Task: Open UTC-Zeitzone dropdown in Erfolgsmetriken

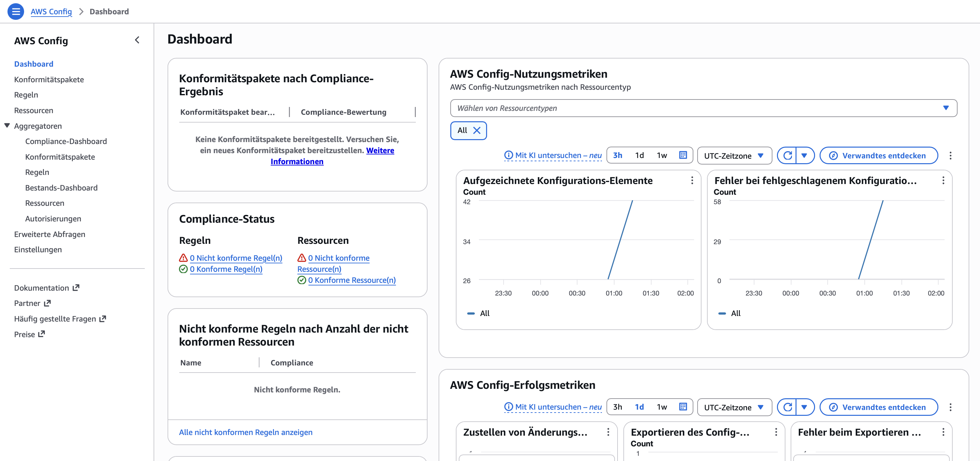Action: point(734,407)
